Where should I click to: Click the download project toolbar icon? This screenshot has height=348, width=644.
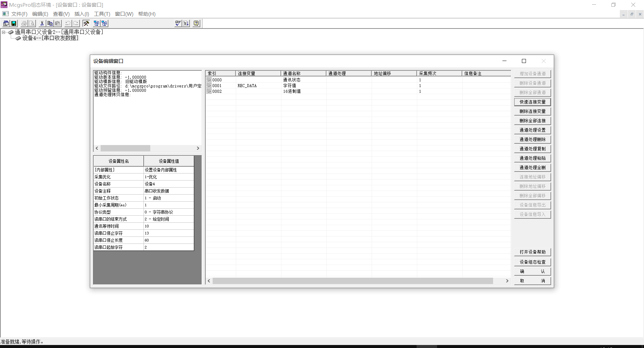point(186,23)
